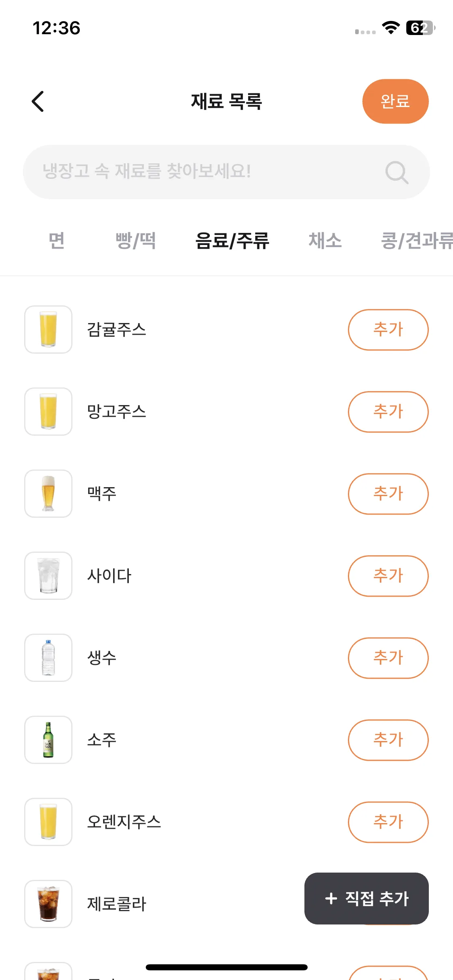Tap the 직접 추가 floating button
This screenshot has width=453, height=980.
[x=366, y=898]
